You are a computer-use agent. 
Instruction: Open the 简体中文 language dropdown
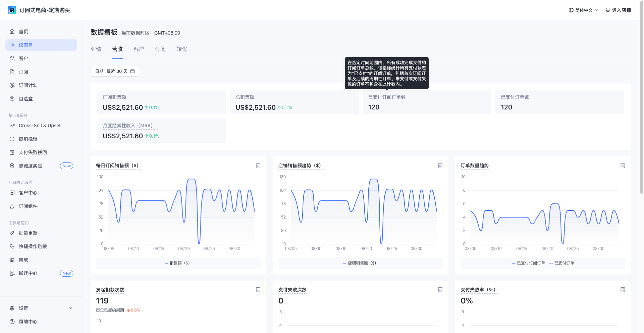[584, 10]
